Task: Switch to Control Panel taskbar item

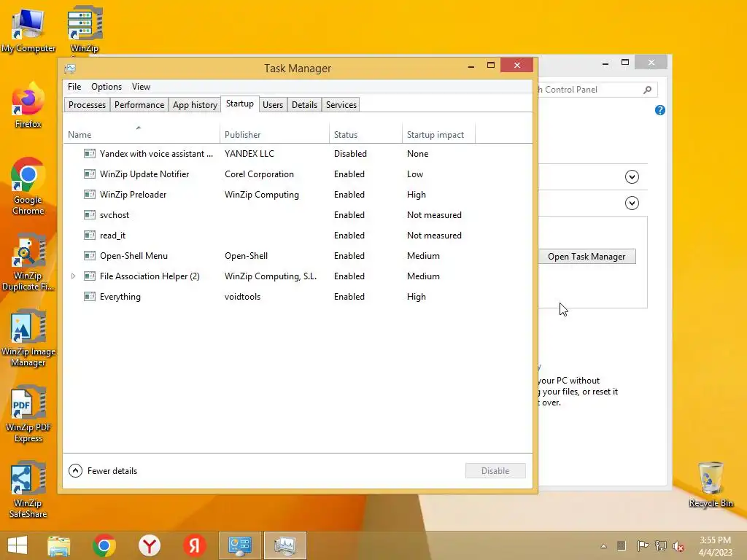Action: pos(239,545)
